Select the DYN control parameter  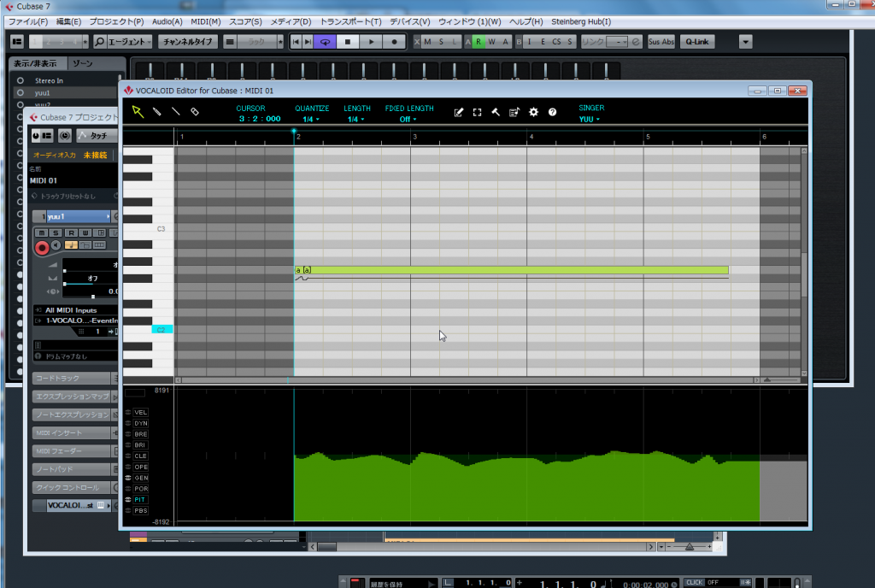(141, 423)
